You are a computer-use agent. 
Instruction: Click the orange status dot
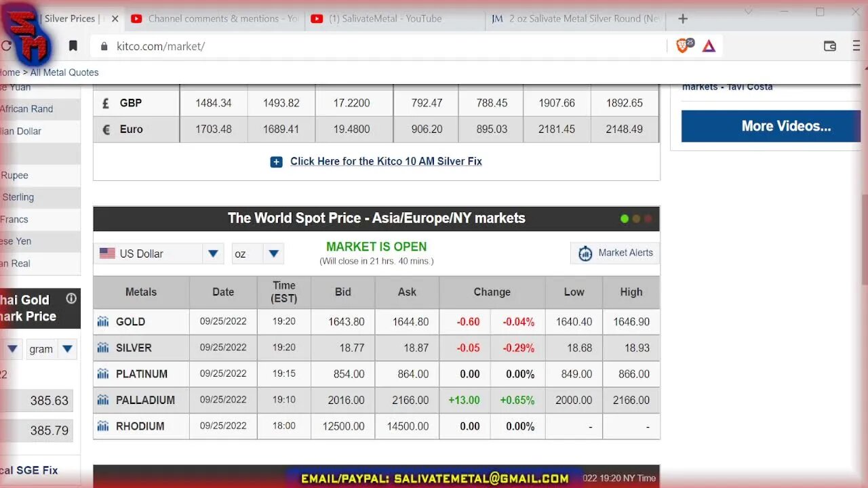point(636,219)
